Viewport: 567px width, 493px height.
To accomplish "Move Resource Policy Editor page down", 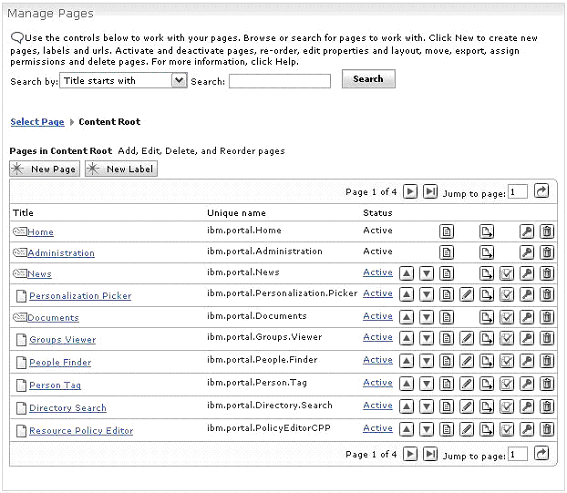I will (427, 430).
